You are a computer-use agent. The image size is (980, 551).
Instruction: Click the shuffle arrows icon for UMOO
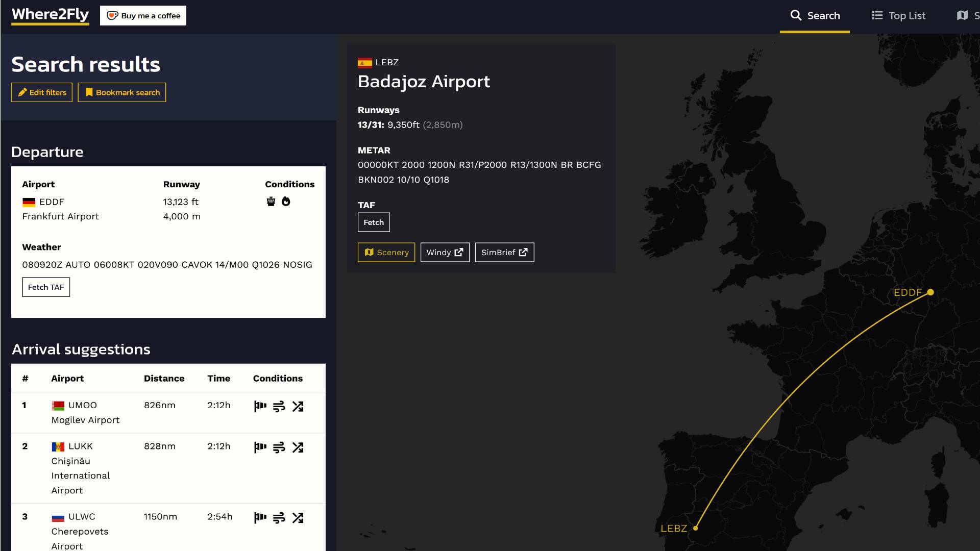click(x=298, y=406)
